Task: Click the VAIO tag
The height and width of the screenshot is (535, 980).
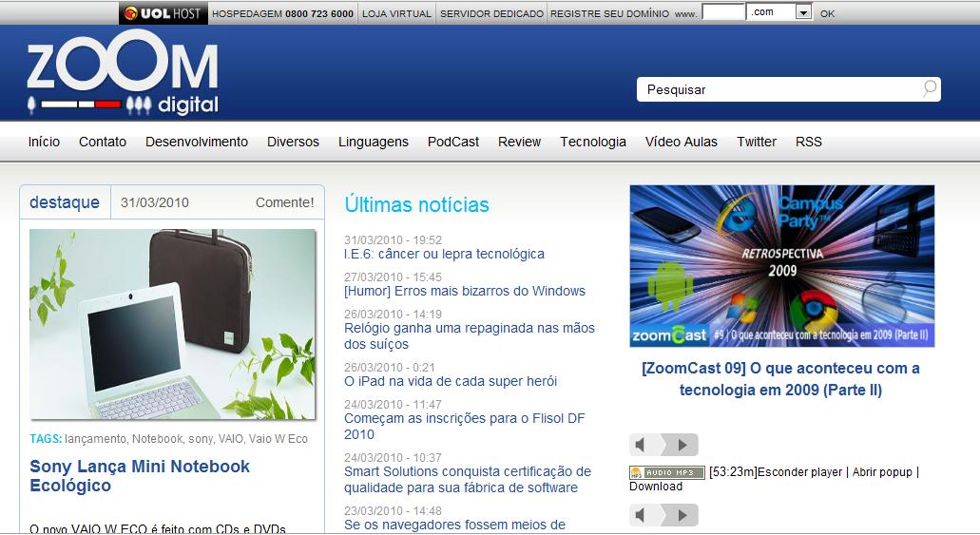Action: 231,439
